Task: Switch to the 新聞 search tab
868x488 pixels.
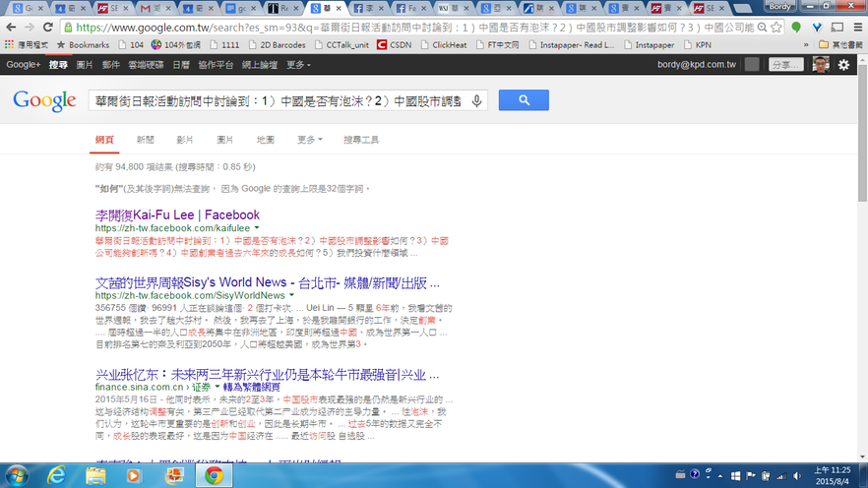Action: pyautogui.click(x=145, y=140)
